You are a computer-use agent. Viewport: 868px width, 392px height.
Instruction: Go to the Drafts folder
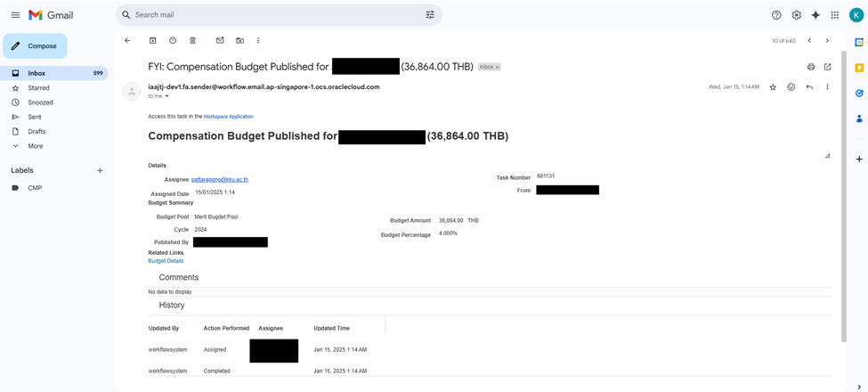(37, 131)
